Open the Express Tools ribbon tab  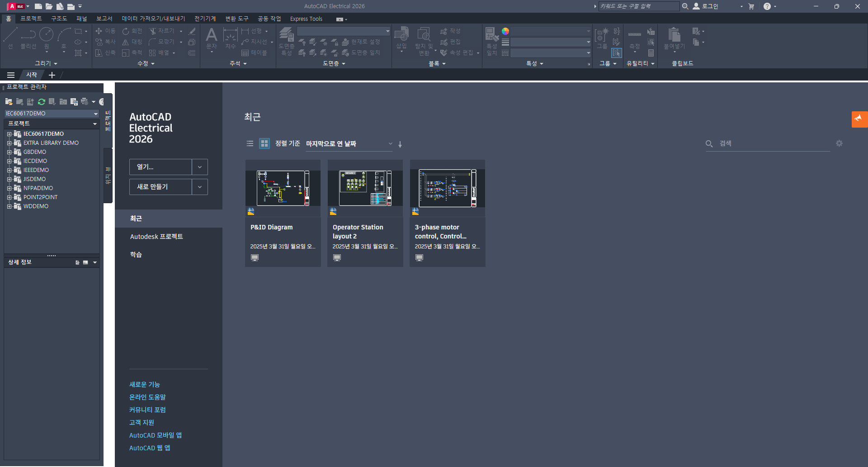[x=306, y=19]
